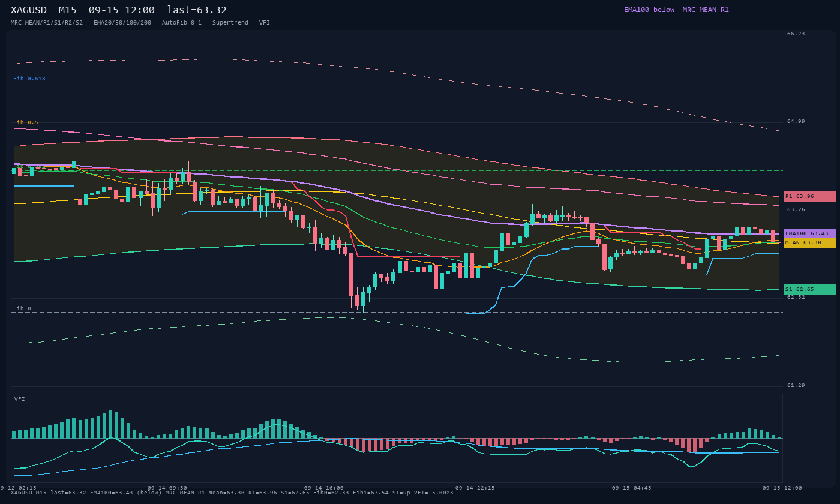Click the 'Fib 0' level label
The height and width of the screenshot is (504, 840).
22,308
